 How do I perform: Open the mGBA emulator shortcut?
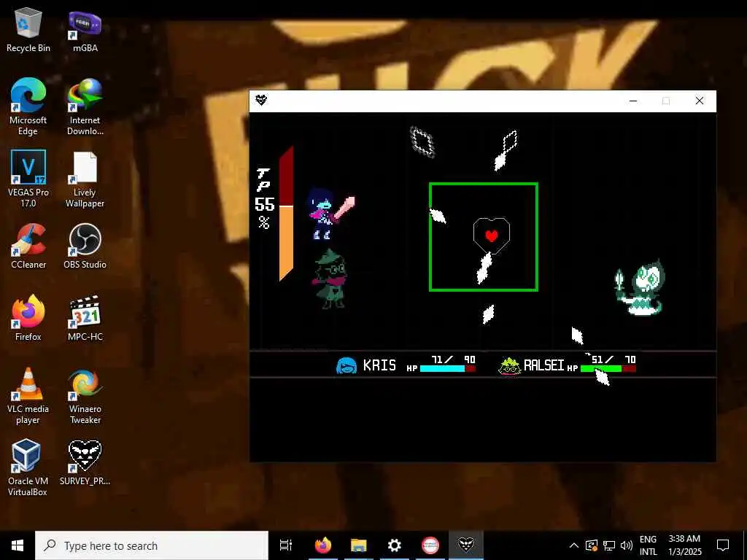(85, 30)
